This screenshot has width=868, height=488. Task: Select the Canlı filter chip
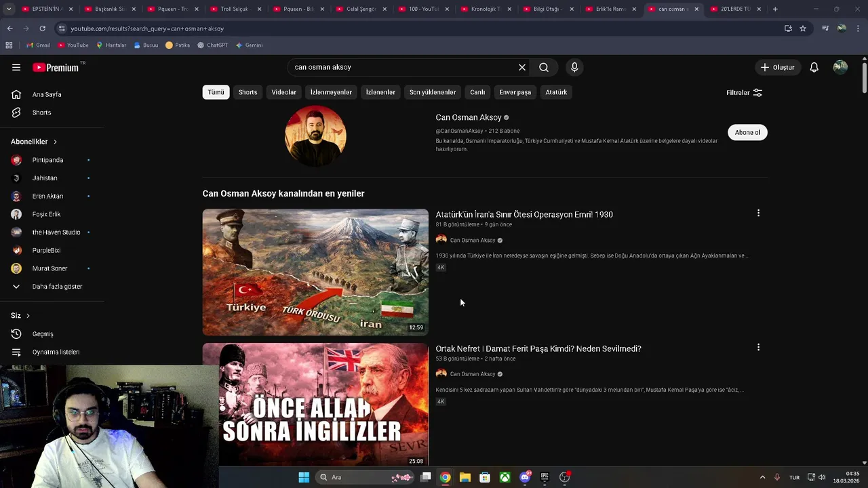477,92
